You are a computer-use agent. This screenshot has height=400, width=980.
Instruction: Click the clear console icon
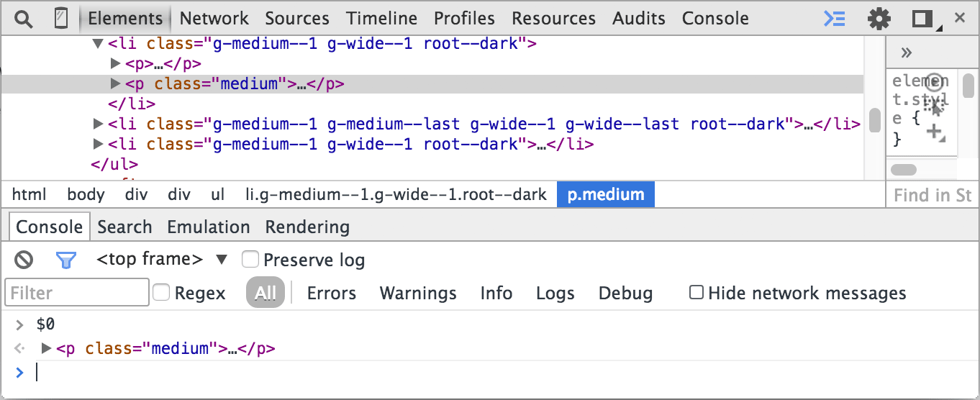pos(24,260)
